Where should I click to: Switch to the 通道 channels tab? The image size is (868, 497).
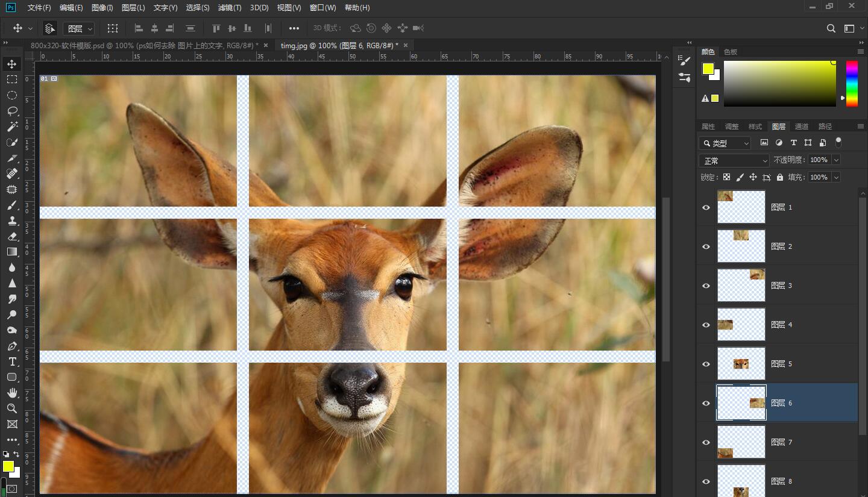[801, 127]
